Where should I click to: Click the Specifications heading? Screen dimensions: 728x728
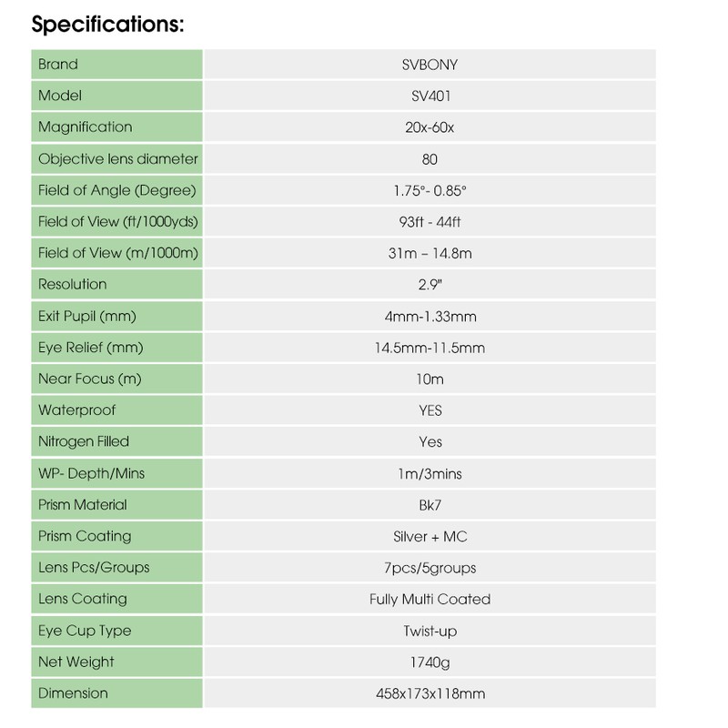coord(108,24)
